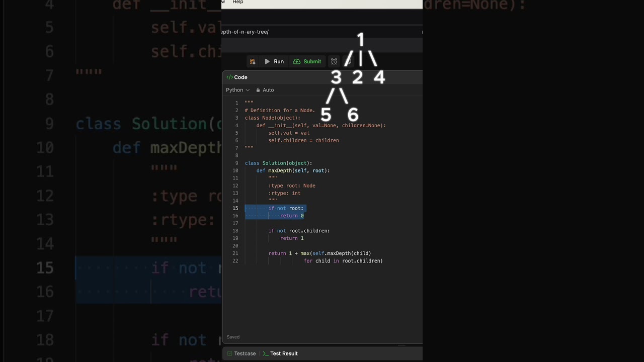Start the alarm clock timer
The width and height of the screenshot is (644, 362).
click(x=334, y=62)
